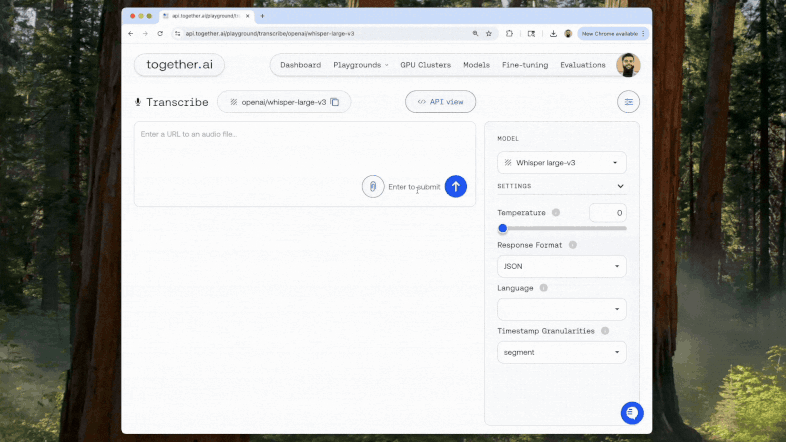The image size is (786, 442).
Task: Open Chrome downloads icon
Action: 553,34
